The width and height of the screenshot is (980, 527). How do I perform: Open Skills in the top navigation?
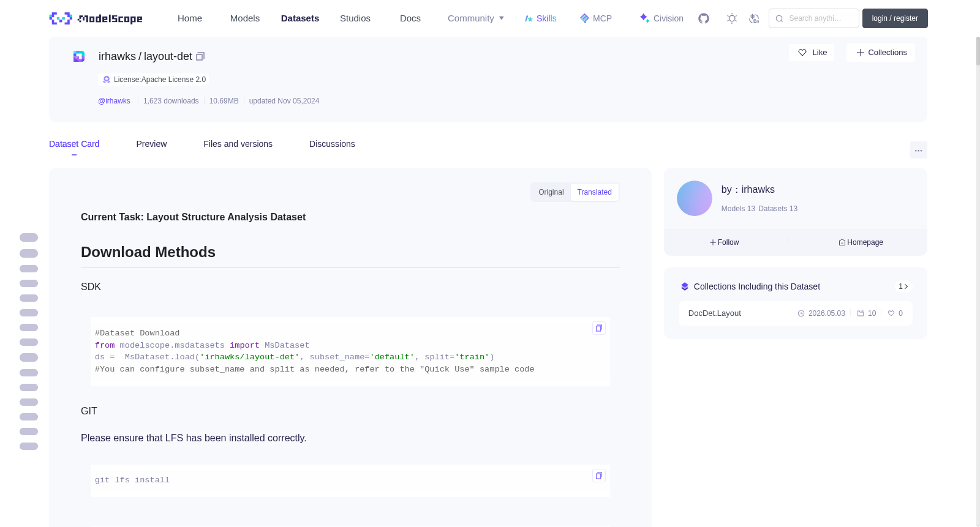(x=541, y=18)
